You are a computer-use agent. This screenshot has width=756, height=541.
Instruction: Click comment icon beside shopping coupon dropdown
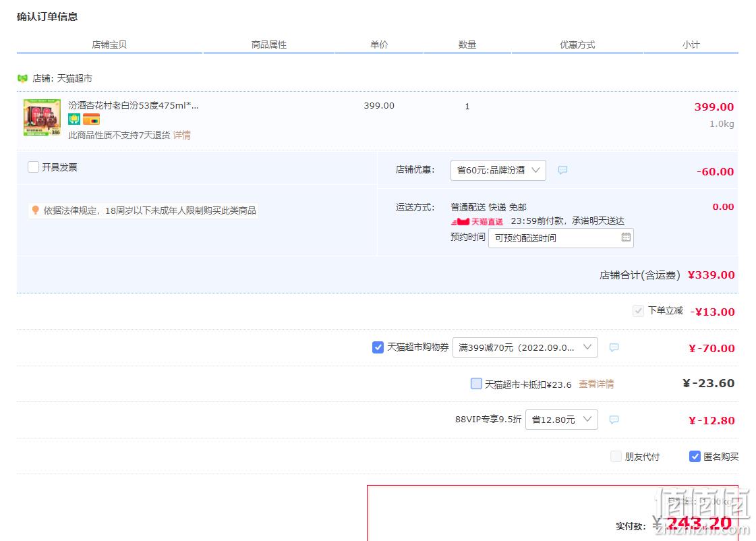click(614, 347)
